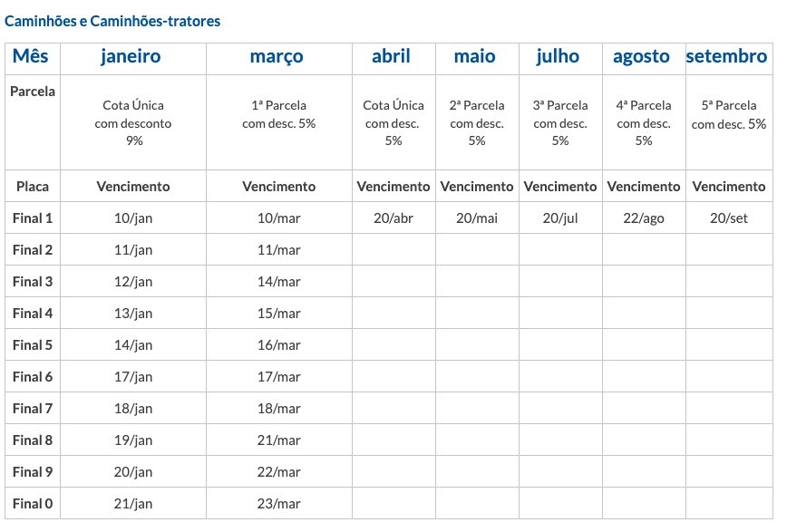Select the '23/mar' due date cell
The height and width of the screenshot is (532, 787).
278,504
